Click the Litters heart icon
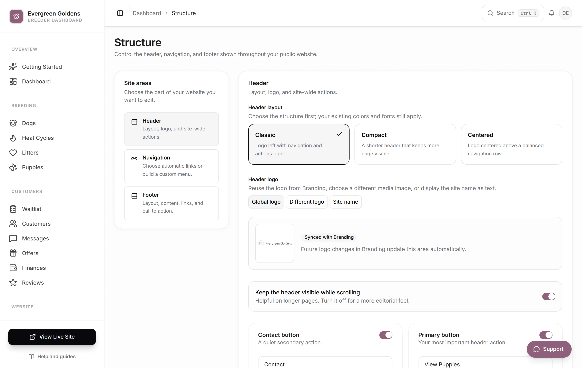588x368 pixels. click(13, 153)
